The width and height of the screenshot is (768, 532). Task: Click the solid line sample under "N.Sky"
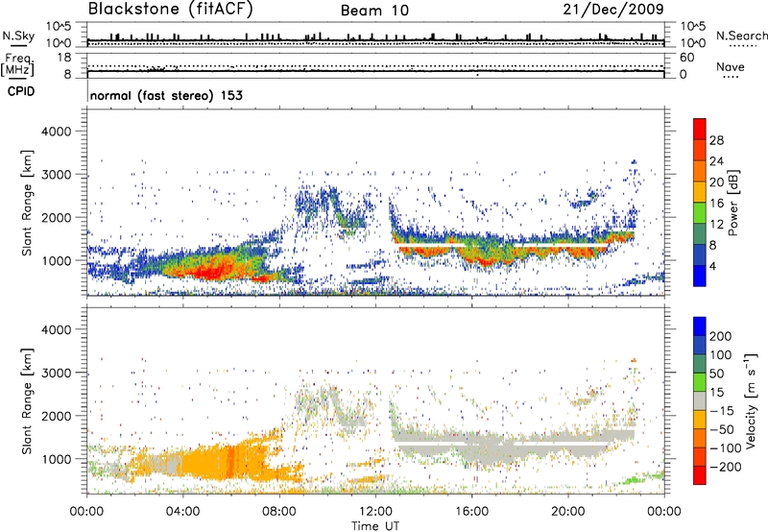(x=18, y=45)
